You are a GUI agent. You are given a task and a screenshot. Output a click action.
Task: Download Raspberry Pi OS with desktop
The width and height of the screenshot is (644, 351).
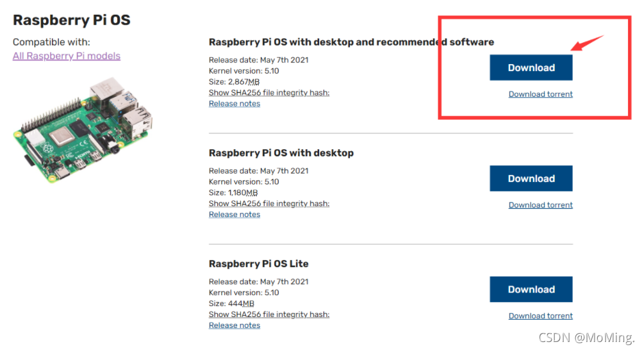click(531, 179)
